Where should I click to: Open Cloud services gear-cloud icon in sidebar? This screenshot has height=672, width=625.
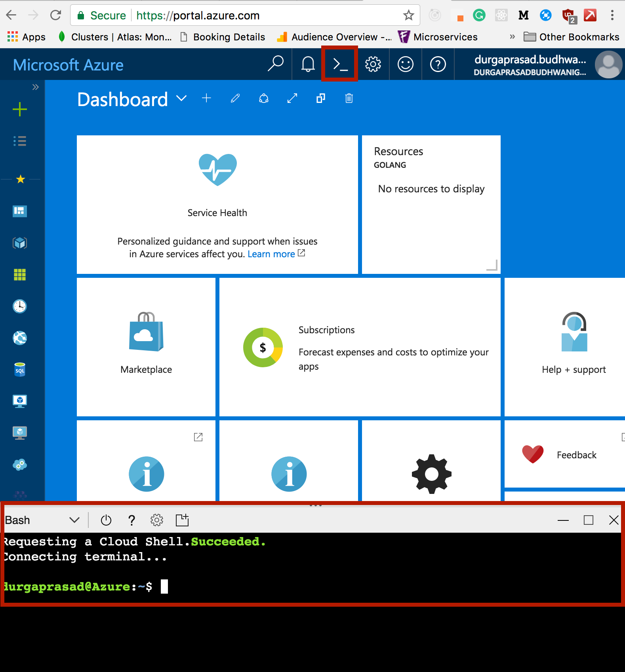point(20,464)
